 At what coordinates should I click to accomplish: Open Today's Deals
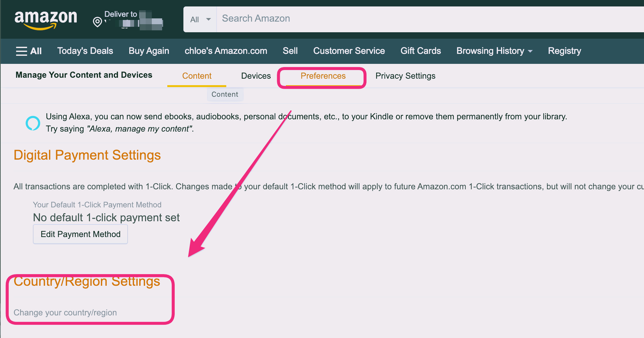click(85, 51)
